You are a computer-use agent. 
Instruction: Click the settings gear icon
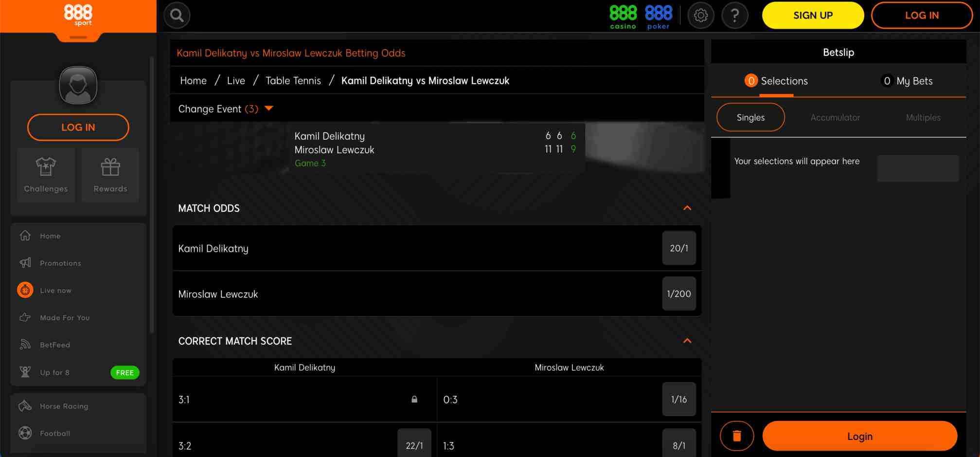tap(701, 15)
